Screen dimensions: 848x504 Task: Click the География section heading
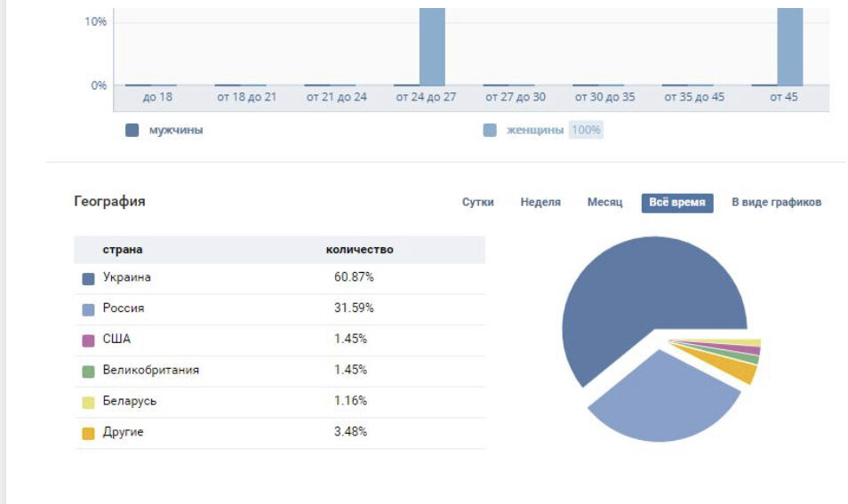tap(110, 201)
